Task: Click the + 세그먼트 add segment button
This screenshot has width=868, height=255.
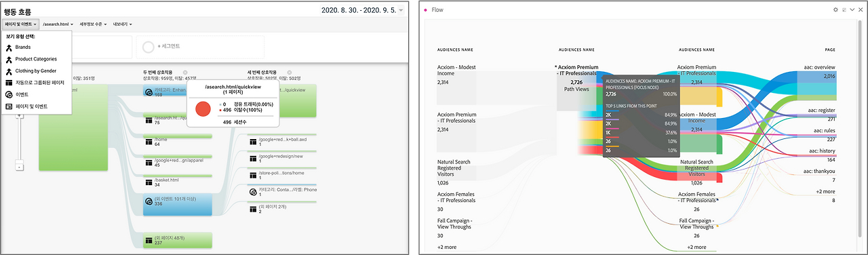Action: [x=168, y=46]
